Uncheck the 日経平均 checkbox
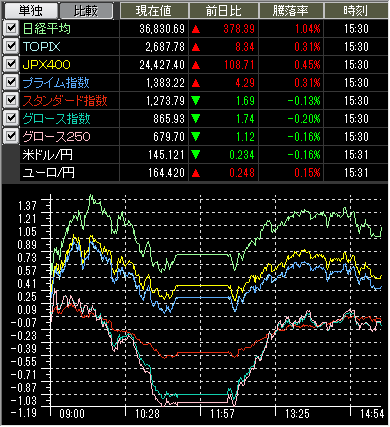 [11, 29]
